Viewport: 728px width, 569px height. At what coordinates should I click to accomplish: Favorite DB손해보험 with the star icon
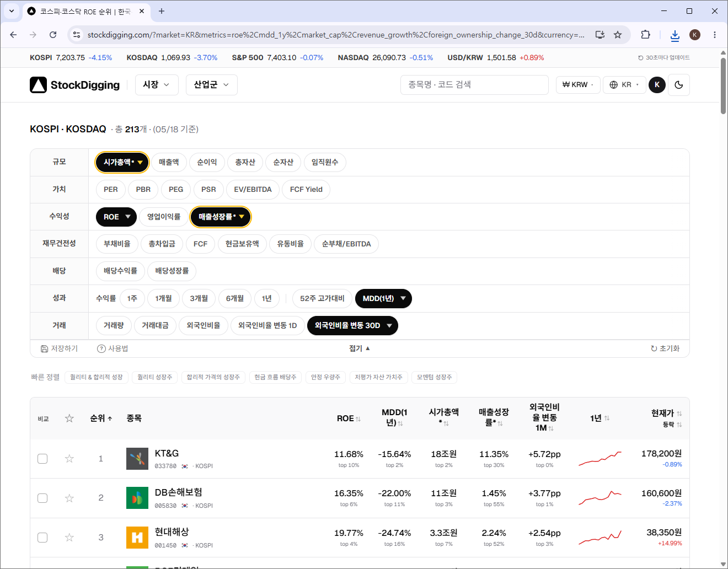click(x=69, y=498)
